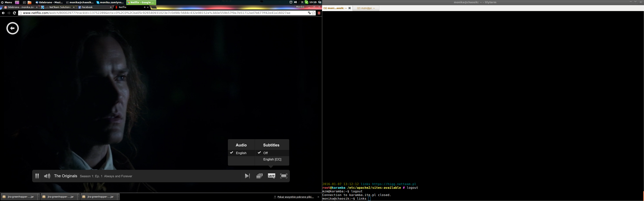The width and height of the screenshot is (644, 201).
Task: Skip to the next episode
Action: click(x=247, y=176)
